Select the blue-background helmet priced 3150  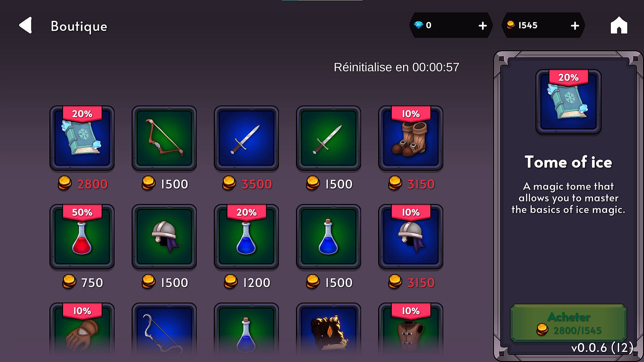click(411, 237)
